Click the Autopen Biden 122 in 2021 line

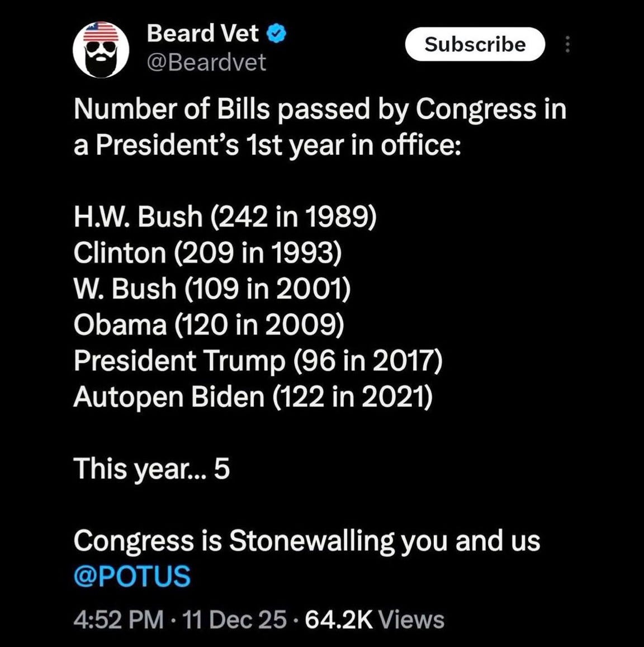[x=253, y=396]
